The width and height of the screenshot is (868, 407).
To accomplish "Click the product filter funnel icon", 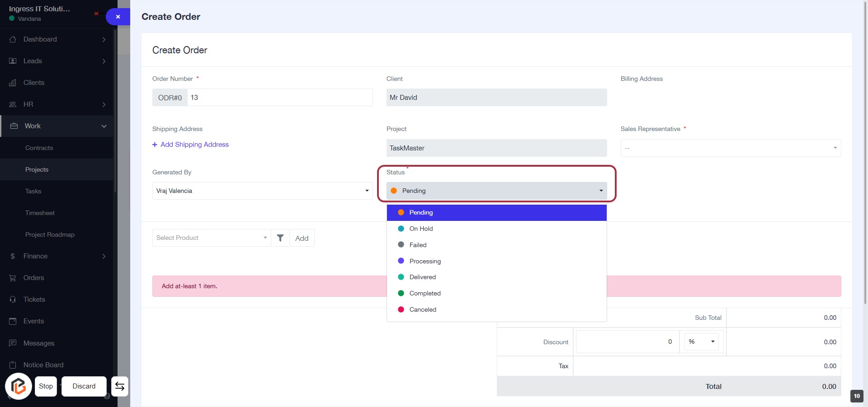I will click(280, 238).
